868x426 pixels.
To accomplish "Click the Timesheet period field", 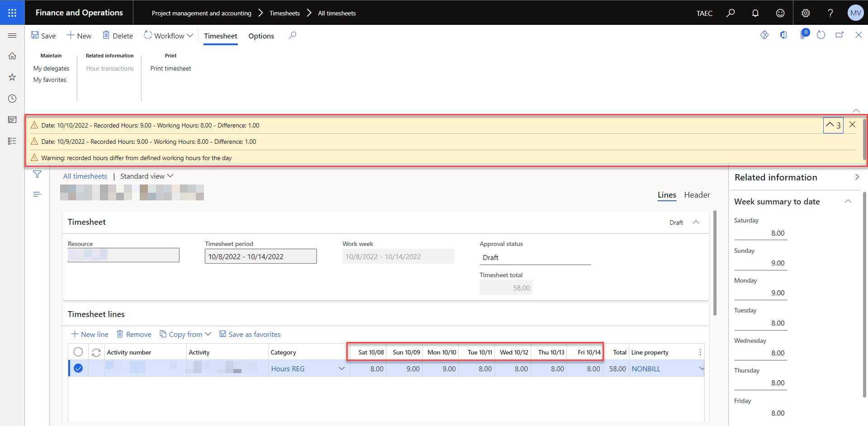I will [x=261, y=256].
